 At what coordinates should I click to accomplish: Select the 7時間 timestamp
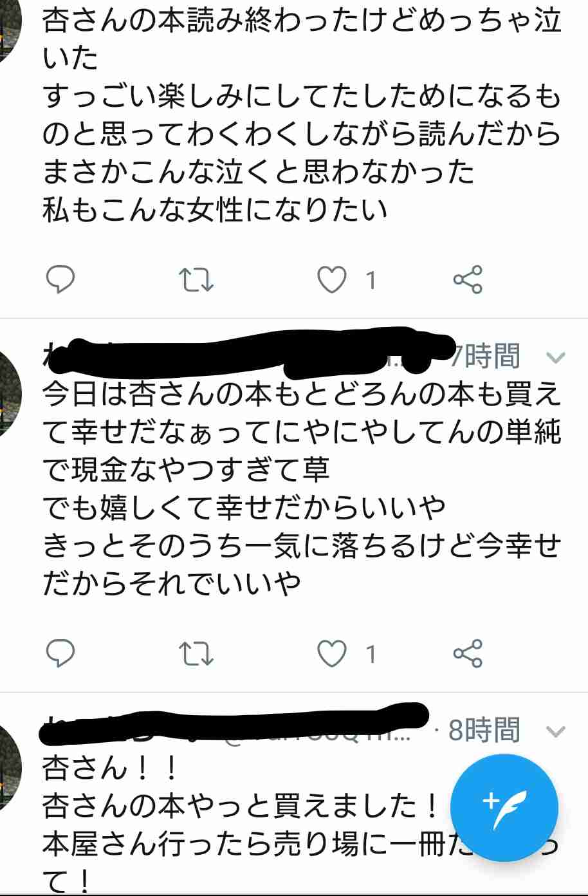tap(486, 357)
